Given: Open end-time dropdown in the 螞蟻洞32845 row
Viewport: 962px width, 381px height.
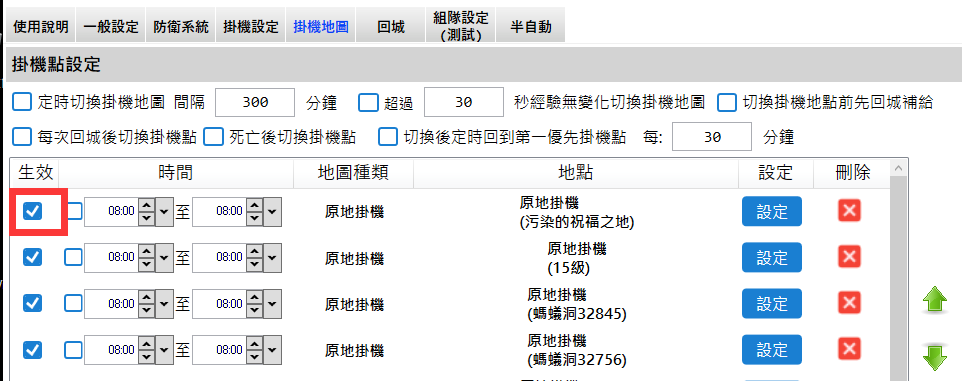Looking at the screenshot, I should (273, 303).
